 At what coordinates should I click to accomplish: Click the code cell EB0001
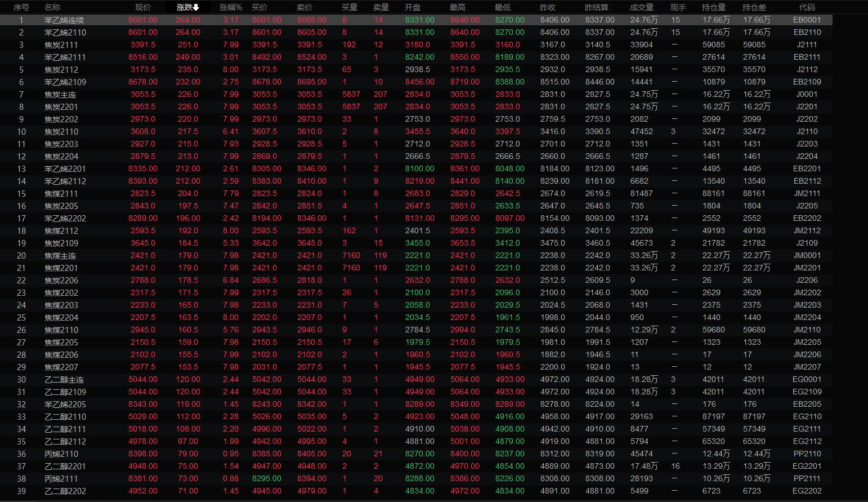tap(807, 20)
